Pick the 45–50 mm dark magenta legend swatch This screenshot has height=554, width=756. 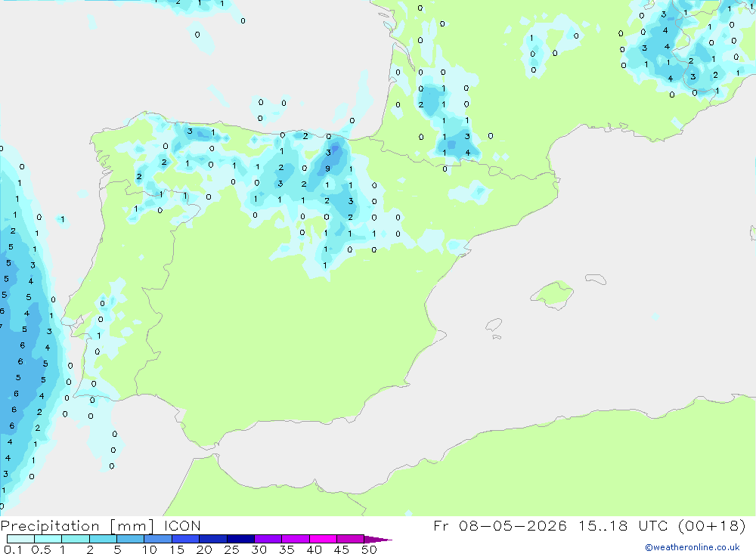pyautogui.click(x=351, y=539)
